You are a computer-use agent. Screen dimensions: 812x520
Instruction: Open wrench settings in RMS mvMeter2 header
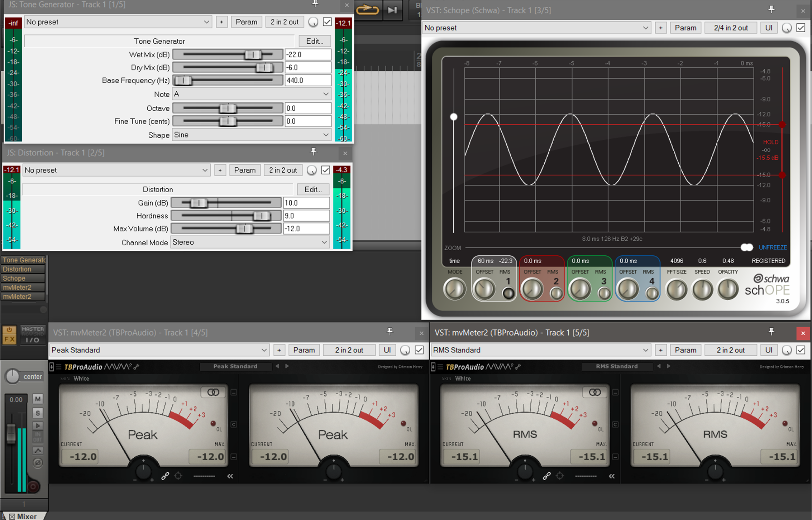point(518,366)
